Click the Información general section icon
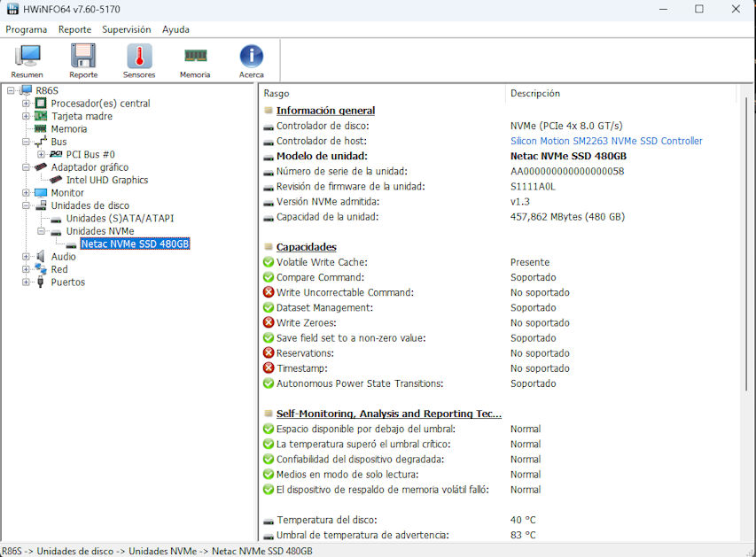 click(x=269, y=111)
